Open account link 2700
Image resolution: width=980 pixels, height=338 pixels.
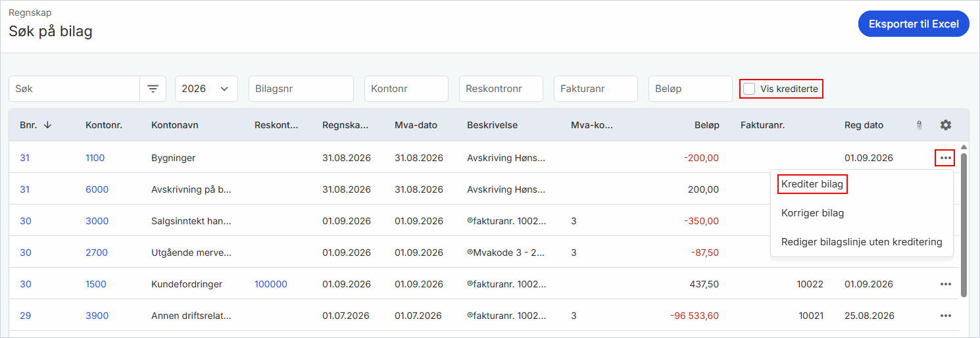pos(97,253)
